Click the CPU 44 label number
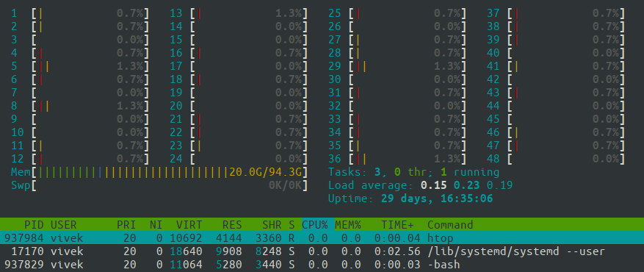Viewport: 644px width, 272px height. tap(493, 106)
